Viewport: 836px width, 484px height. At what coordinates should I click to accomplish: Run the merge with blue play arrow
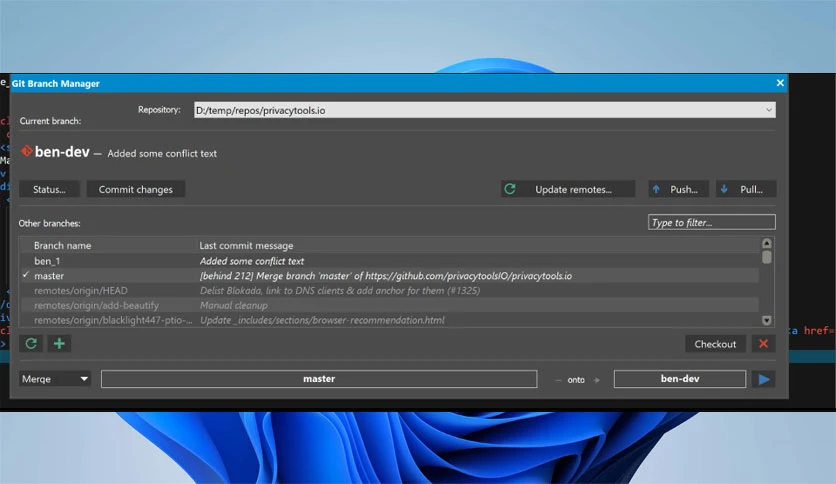(764, 379)
